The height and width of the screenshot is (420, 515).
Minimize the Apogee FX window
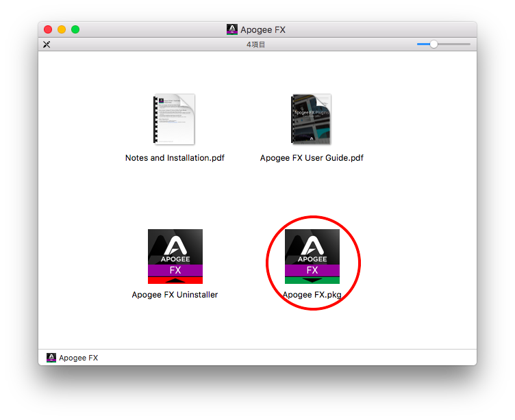(x=62, y=29)
